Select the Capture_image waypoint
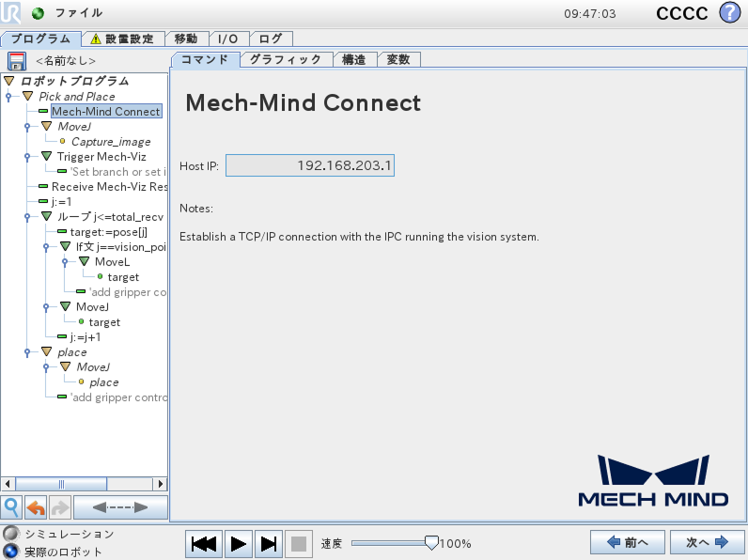This screenshot has width=748, height=560. 111,142
